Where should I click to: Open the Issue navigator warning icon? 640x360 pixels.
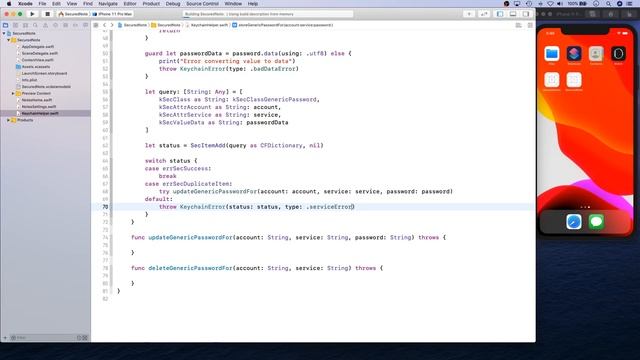pyautogui.click(x=45, y=25)
